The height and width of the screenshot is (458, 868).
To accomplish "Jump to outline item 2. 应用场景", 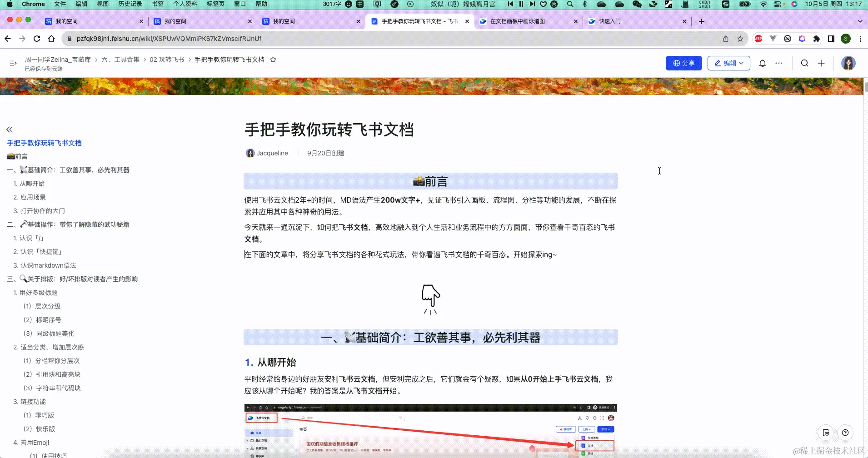I will [30, 197].
